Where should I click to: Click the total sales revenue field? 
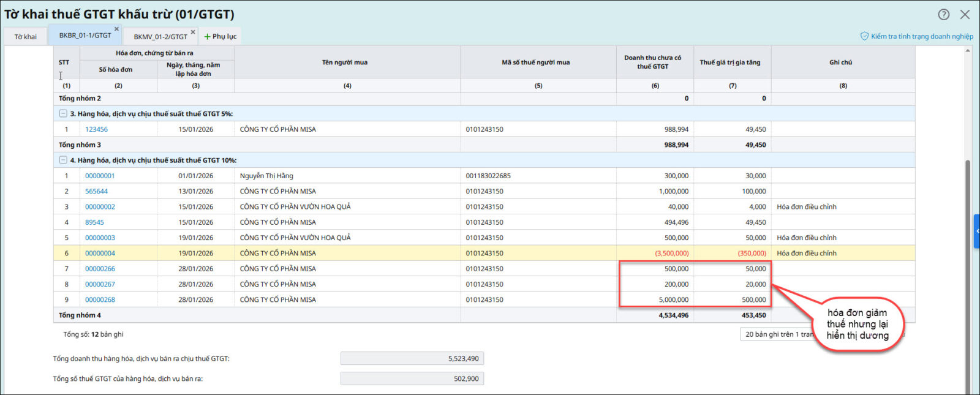point(412,359)
